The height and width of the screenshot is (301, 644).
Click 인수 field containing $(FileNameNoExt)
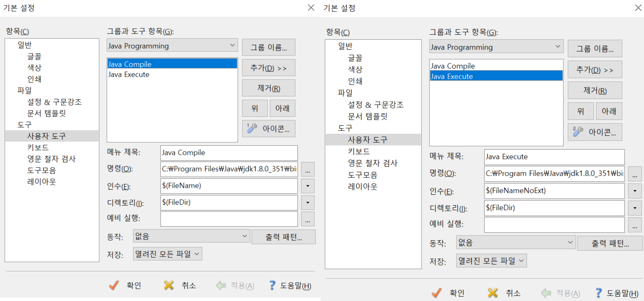pos(554,191)
